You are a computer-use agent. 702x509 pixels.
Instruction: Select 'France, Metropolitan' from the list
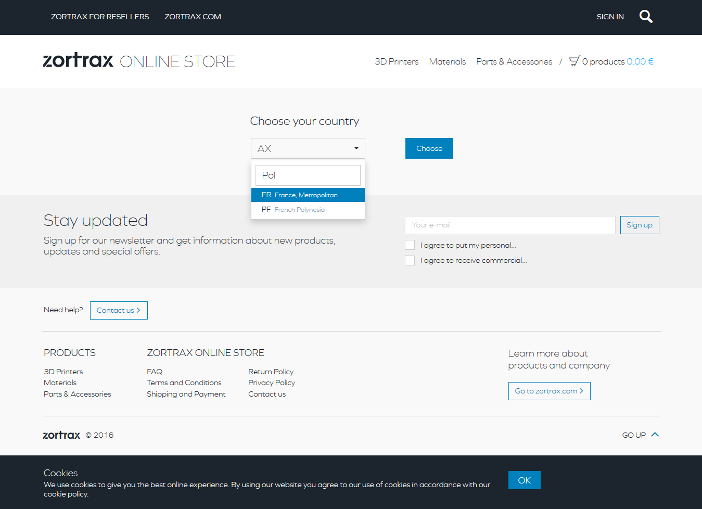click(307, 195)
